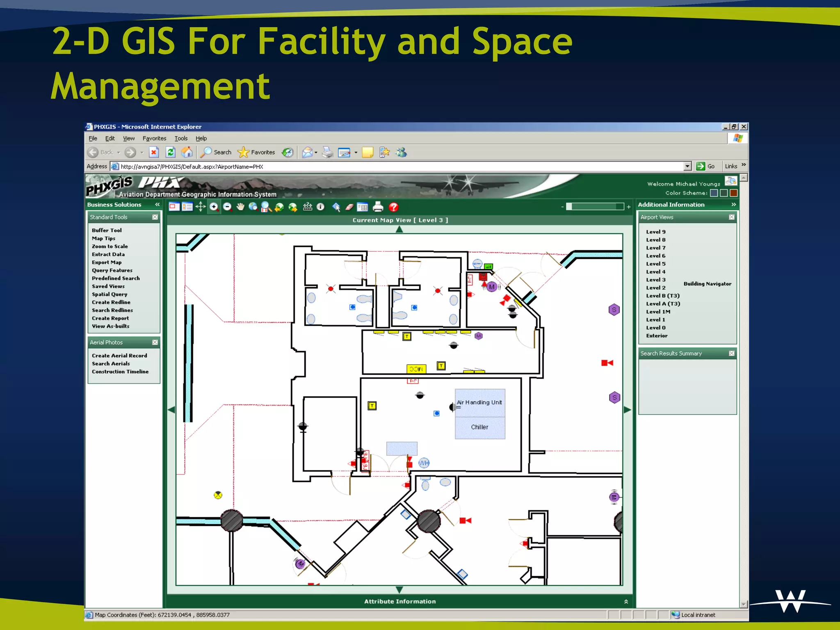Pan map east with right arrow
The image size is (840, 630).
(x=628, y=410)
